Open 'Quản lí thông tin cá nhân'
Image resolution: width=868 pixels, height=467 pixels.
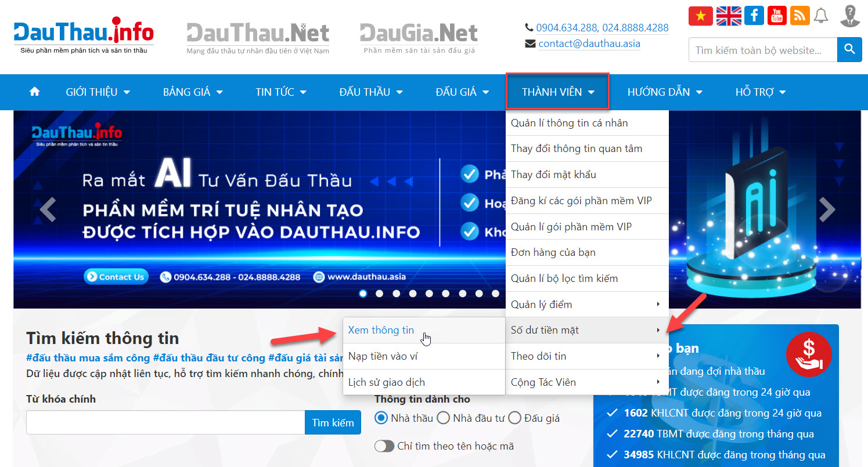pos(587,123)
